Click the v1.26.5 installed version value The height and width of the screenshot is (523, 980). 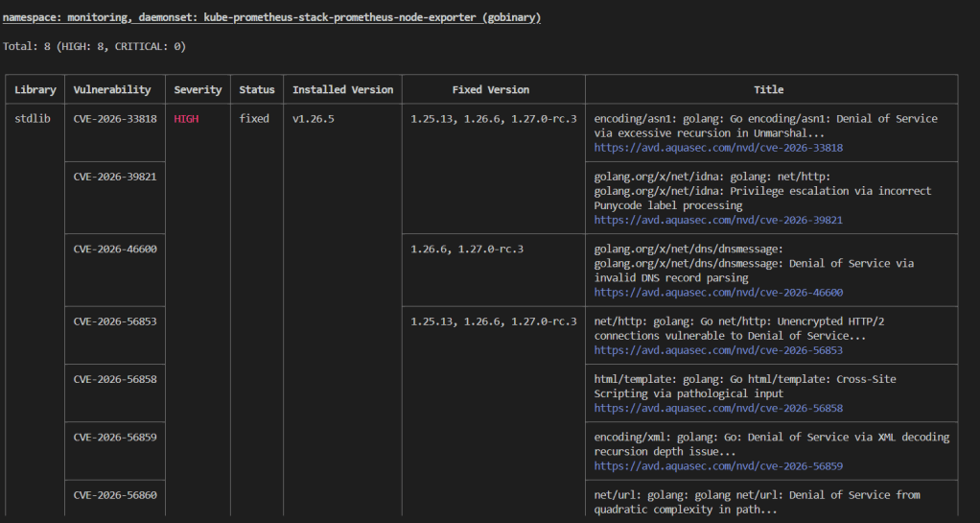(x=314, y=119)
